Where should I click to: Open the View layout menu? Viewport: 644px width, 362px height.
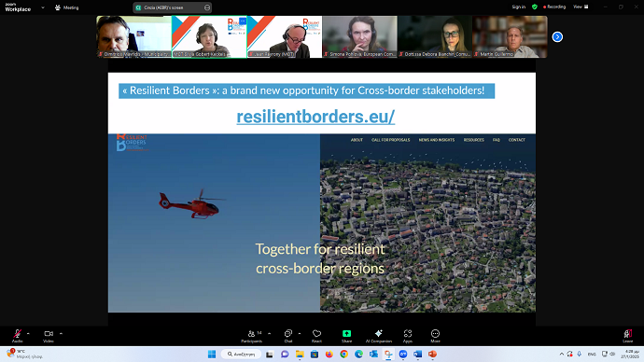[x=581, y=7]
